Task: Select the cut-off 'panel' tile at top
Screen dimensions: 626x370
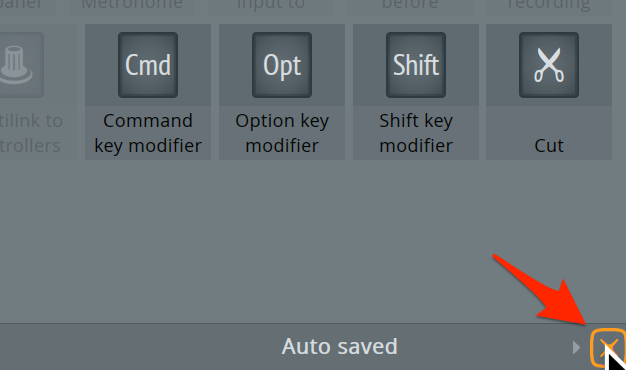Action: pos(27,7)
